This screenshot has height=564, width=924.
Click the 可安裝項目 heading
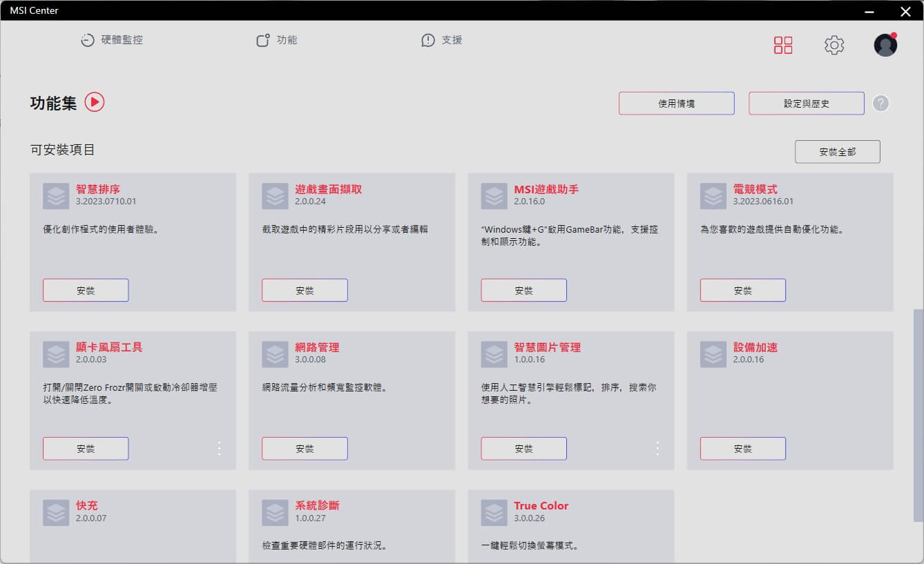[x=63, y=150]
